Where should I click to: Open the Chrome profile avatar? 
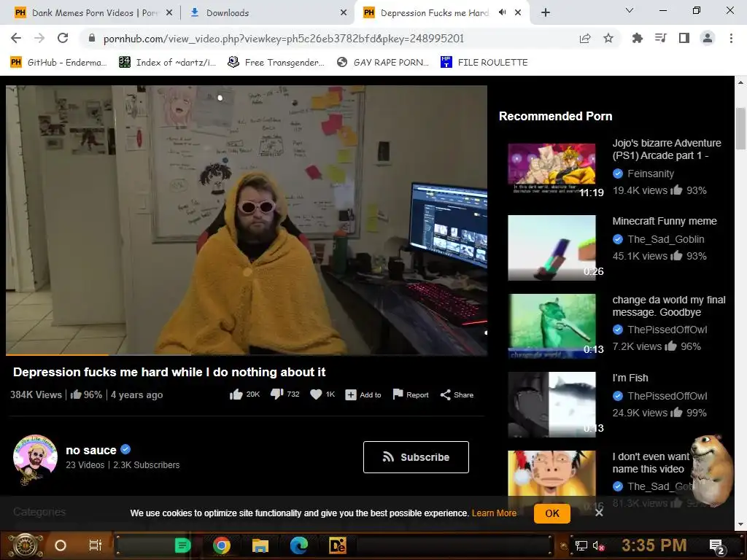click(708, 38)
